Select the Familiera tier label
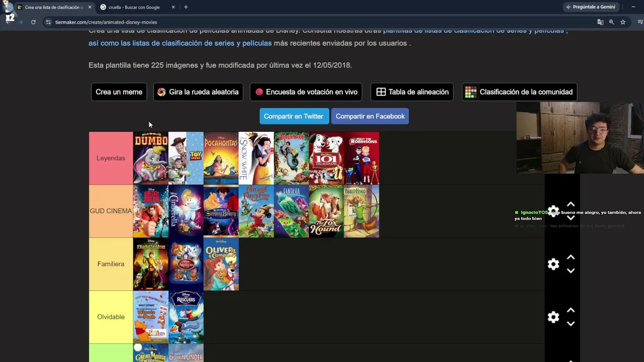Viewport: 644px width, 362px height. tap(111, 264)
